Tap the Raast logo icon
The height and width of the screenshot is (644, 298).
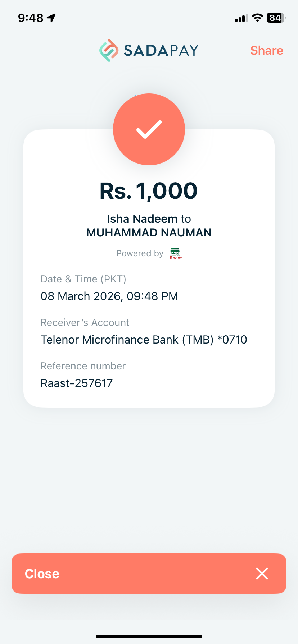[176, 253]
